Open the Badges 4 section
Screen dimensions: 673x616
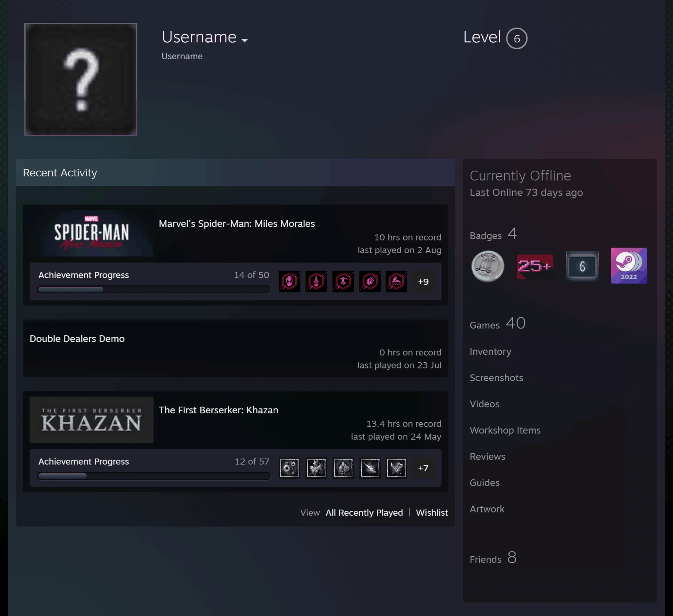pyautogui.click(x=494, y=234)
